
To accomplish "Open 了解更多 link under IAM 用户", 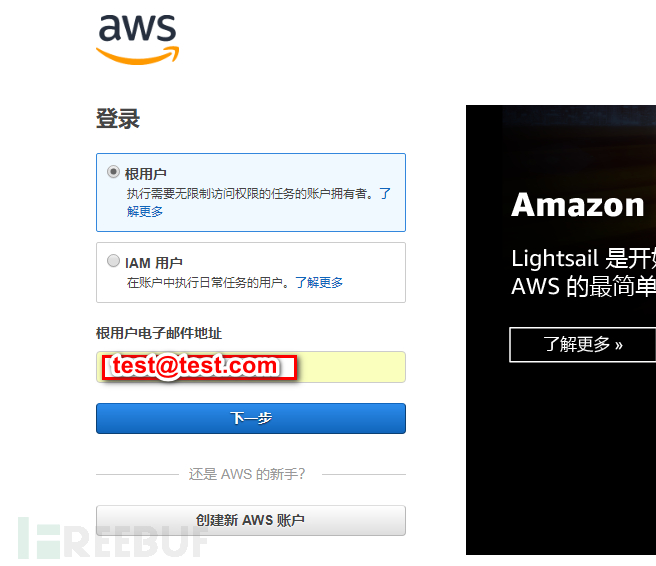I will pos(319,282).
